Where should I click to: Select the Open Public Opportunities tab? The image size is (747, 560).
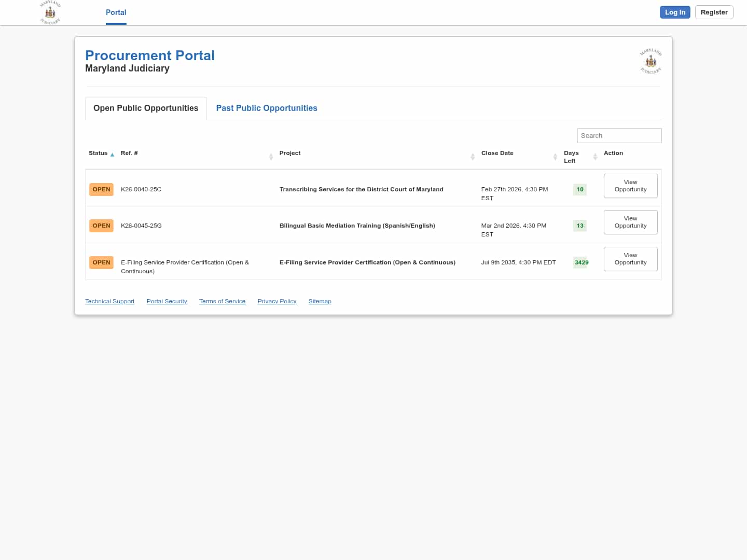[x=146, y=108]
